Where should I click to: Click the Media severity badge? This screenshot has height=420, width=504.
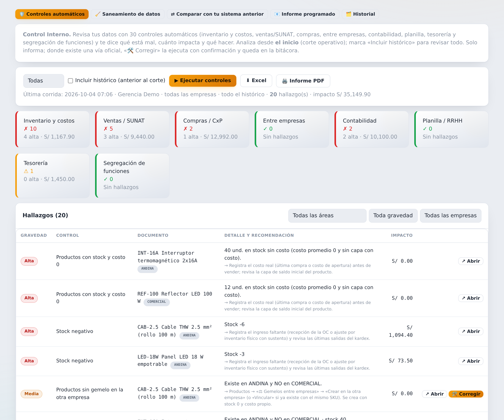tap(31, 394)
